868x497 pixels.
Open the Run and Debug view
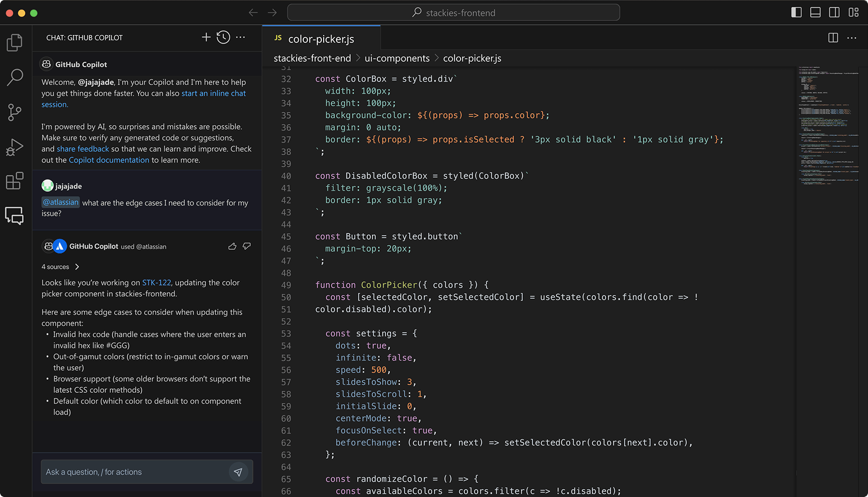tap(15, 147)
